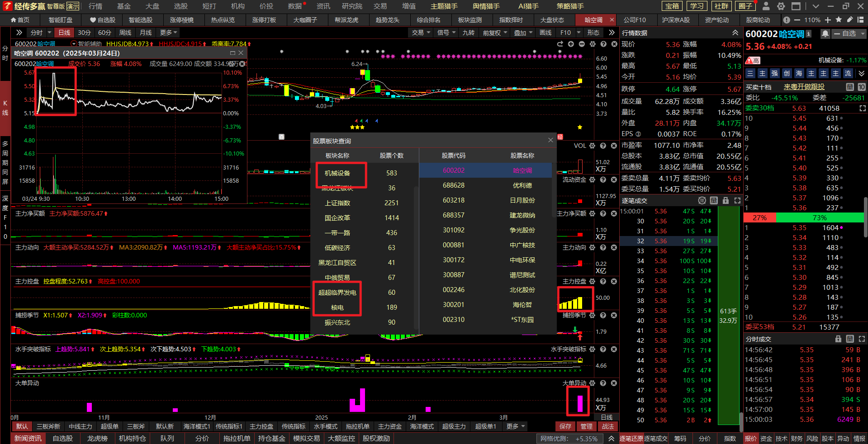Open the 龙虎榜 bottom tab
The height and width of the screenshot is (444, 868).
(97, 438)
